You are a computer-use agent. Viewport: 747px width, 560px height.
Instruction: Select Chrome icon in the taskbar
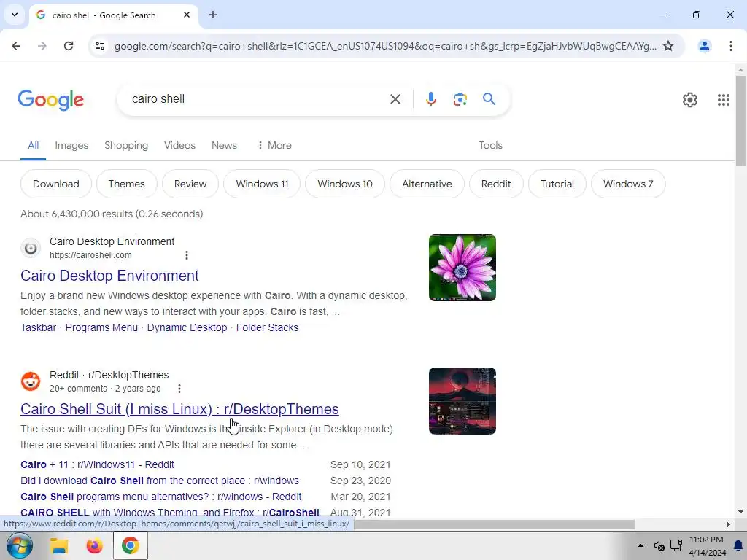click(130, 545)
